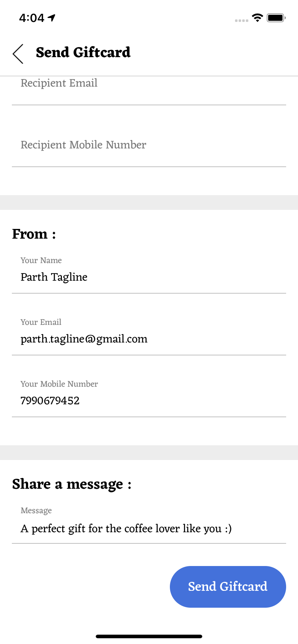
Task: Click the Wi-Fi status icon
Action: click(x=257, y=18)
